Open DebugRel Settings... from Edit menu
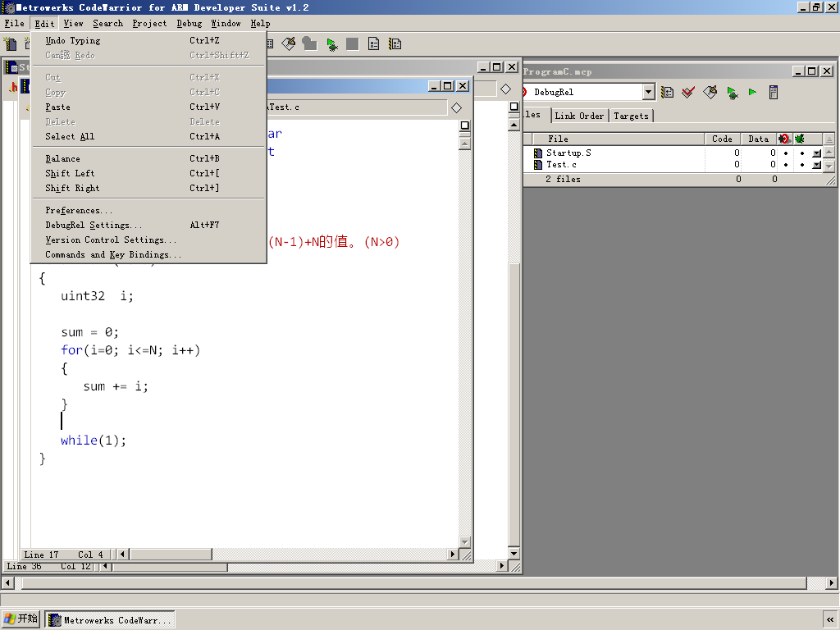This screenshot has width=840, height=630. point(148,225)
